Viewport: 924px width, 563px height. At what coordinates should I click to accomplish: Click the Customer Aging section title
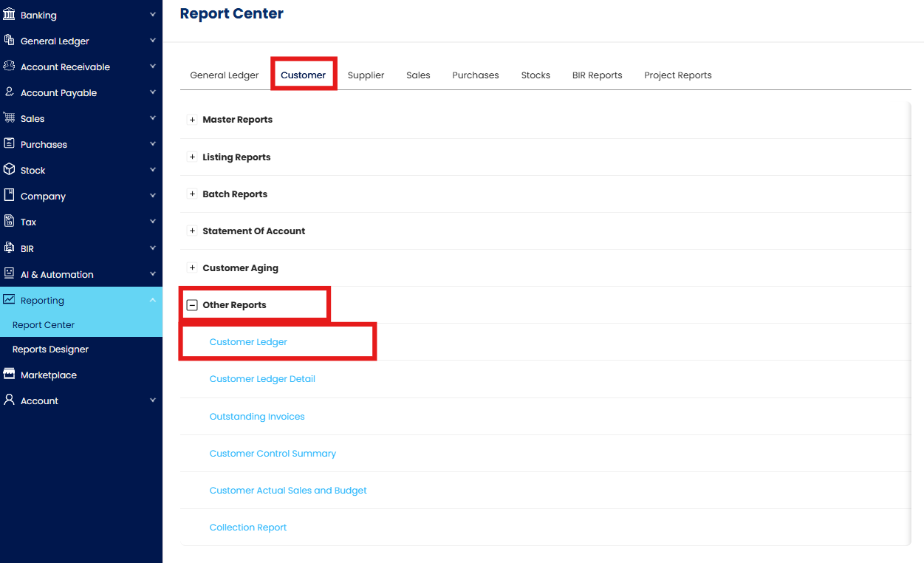tap(241, 268)
